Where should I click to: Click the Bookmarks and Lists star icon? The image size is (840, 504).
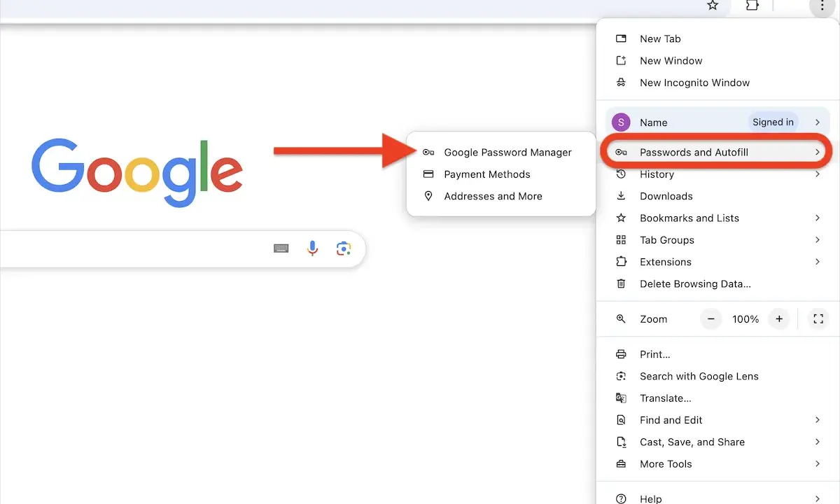(x=621, y=218)
